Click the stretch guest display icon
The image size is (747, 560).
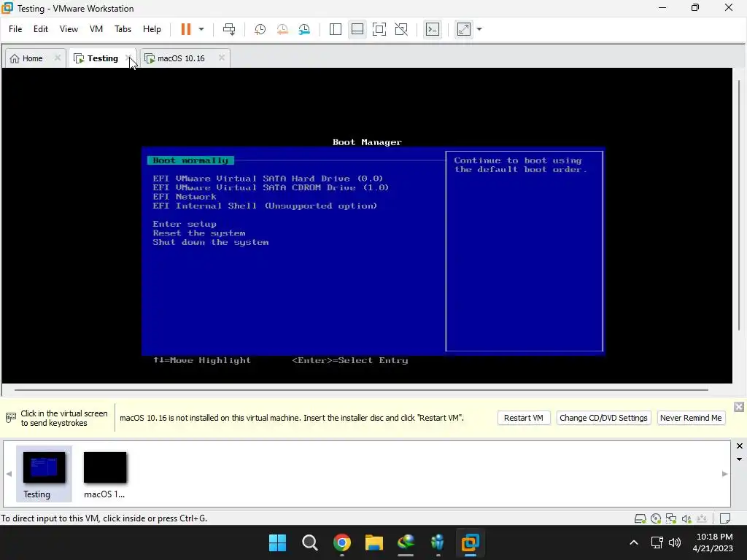(x=464, y=29)
